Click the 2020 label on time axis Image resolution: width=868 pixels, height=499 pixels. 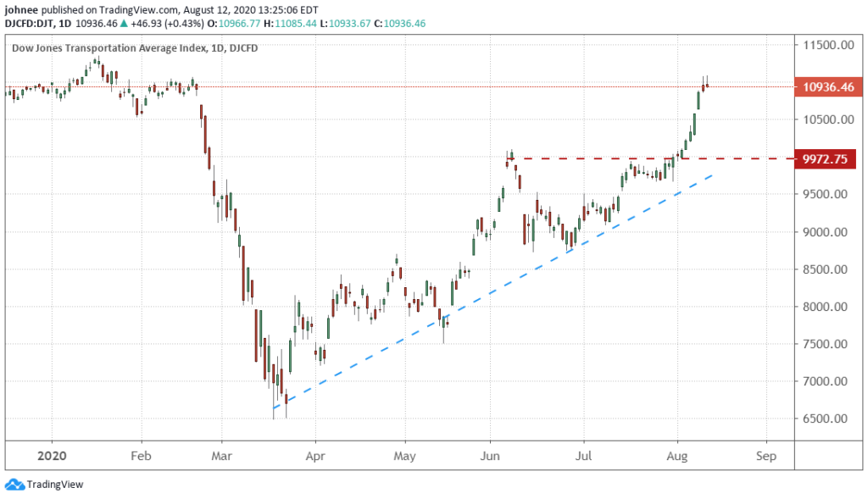click(x=52, y=453)
